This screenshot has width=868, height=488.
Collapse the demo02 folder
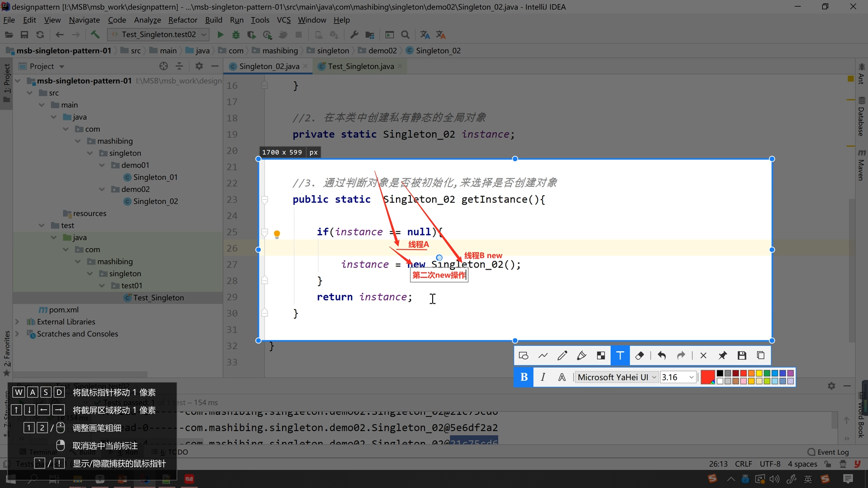click(x=102, y=189)
